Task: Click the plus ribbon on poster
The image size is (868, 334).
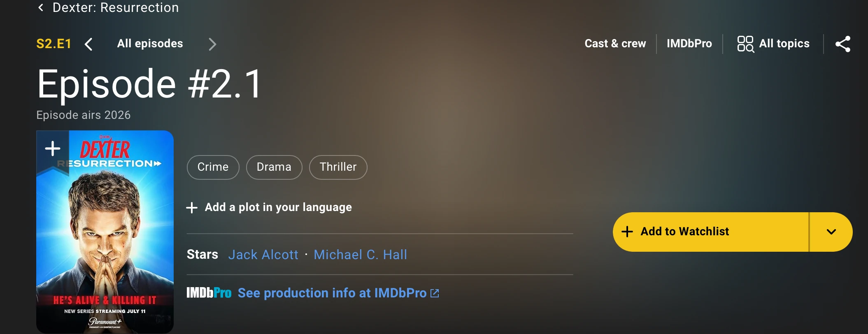Action: (53, 149)
